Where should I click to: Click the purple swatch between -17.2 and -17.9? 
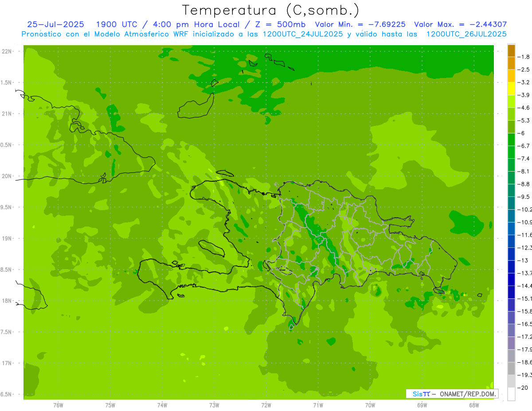click(511, 343)
